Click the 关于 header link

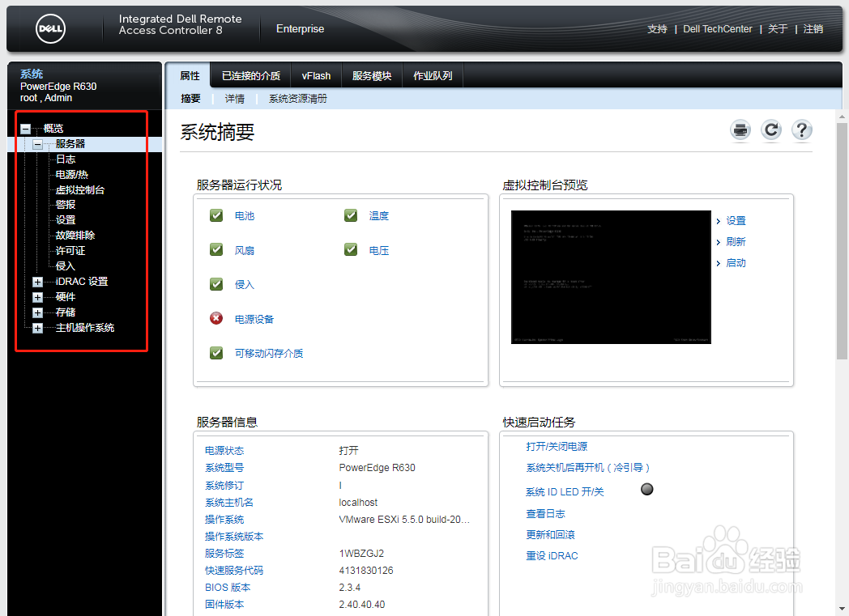778,28
